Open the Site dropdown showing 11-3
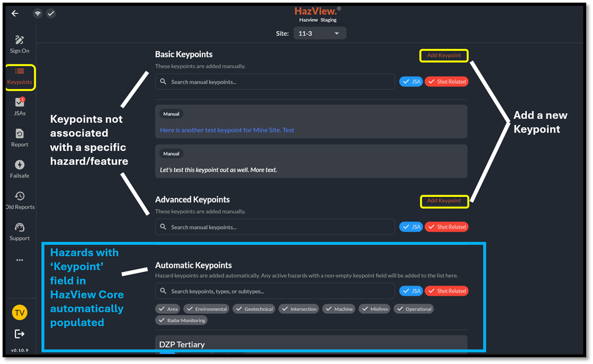Screen dimensions: 593x364 tap(320, 33)
